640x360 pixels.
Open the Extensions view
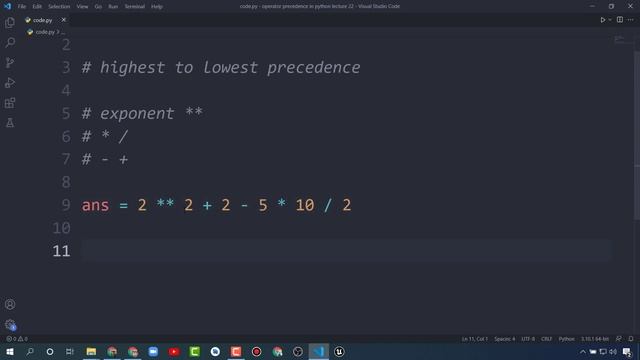click(10, 102)
